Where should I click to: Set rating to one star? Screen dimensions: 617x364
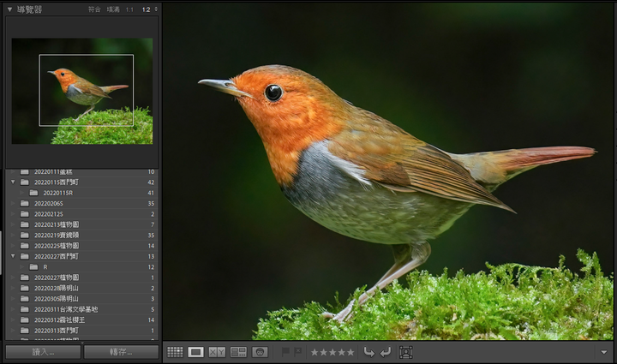(x=314, y=352)
